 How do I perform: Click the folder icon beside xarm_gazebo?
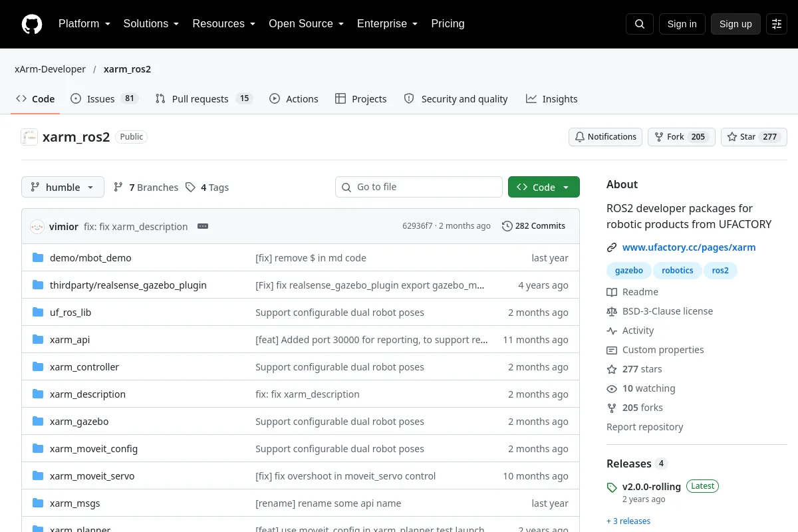tap(38, 422)
